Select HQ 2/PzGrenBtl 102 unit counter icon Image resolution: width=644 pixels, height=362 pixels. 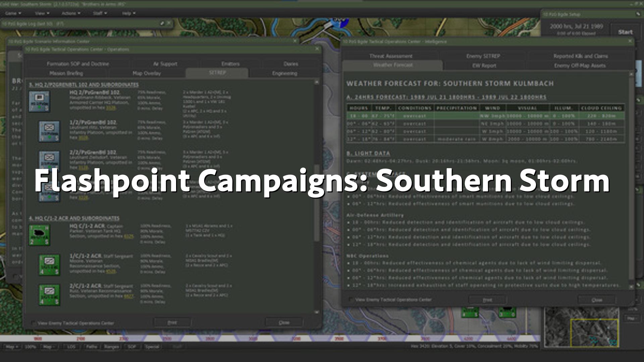[39, 101]
